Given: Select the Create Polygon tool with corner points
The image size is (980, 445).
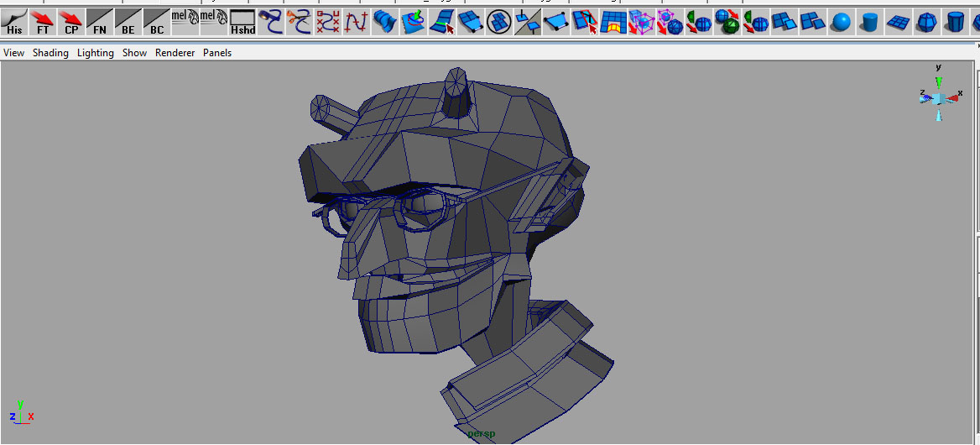Looking at the screenshot, I should point(555,22).
